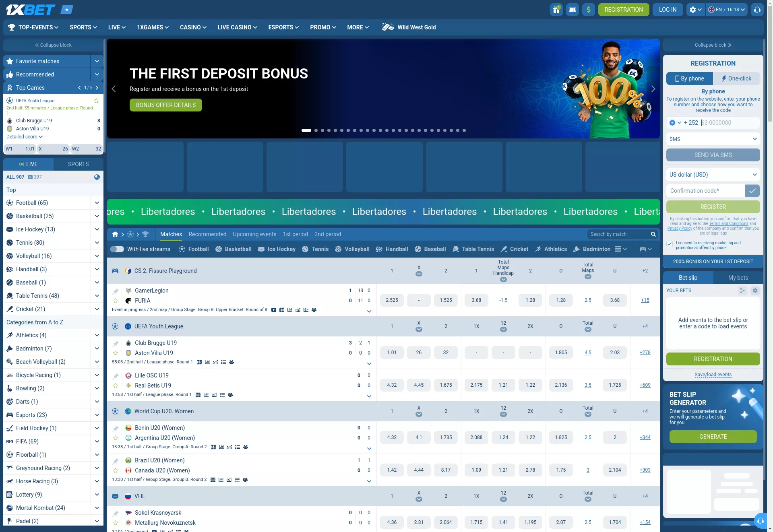
Task: Open the country code selector
Action: click(675, 123)
